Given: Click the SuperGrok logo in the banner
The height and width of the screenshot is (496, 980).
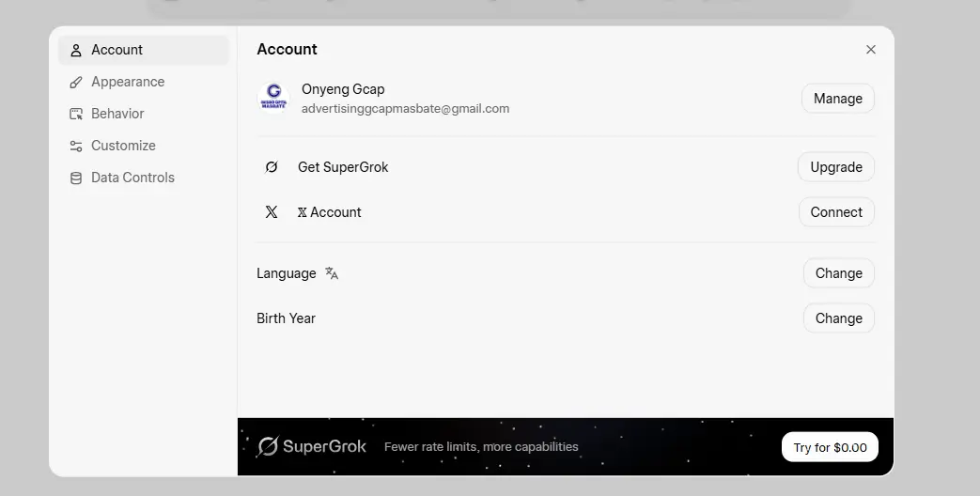Looking at the screenshot, I should 311,446.
